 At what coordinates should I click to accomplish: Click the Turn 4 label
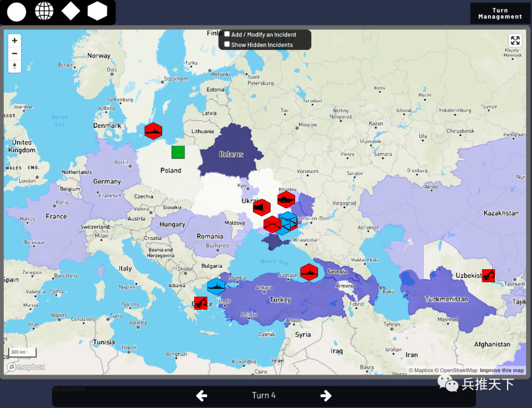(264, 395)
